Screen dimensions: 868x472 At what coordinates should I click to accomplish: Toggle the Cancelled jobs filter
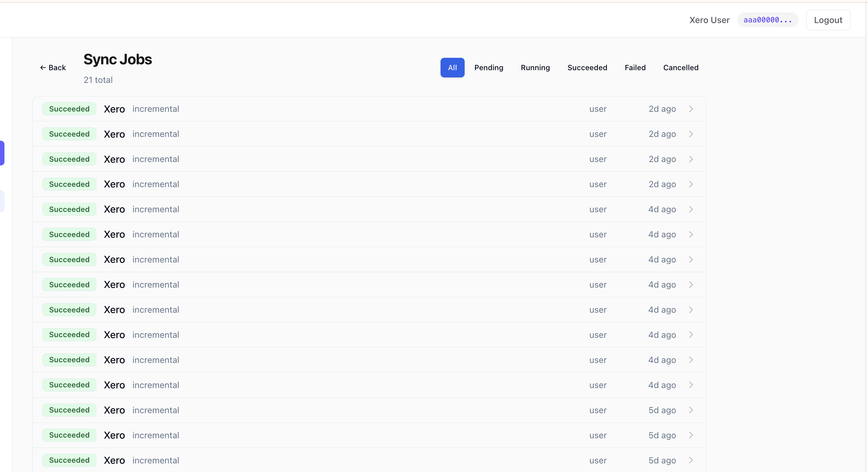680,67
